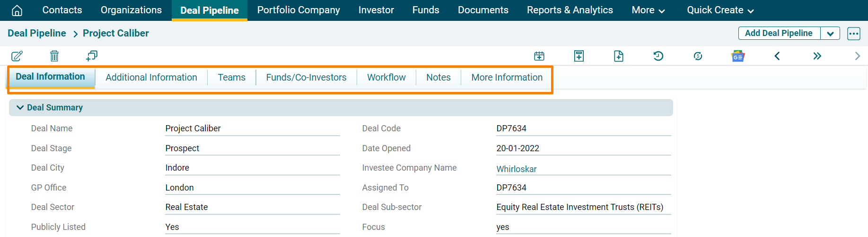Viewport: 868px width, 237px height.
Task: Open the Quick Create dropdown
Action: click(x=720, y=10)
